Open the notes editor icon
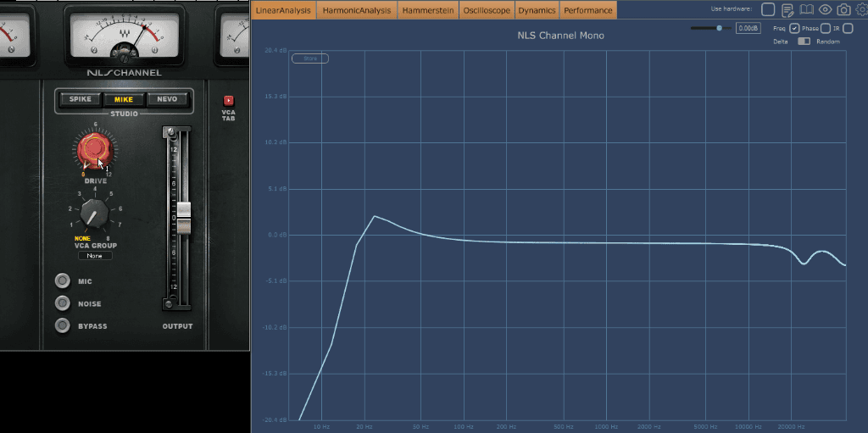 [787, 9]
